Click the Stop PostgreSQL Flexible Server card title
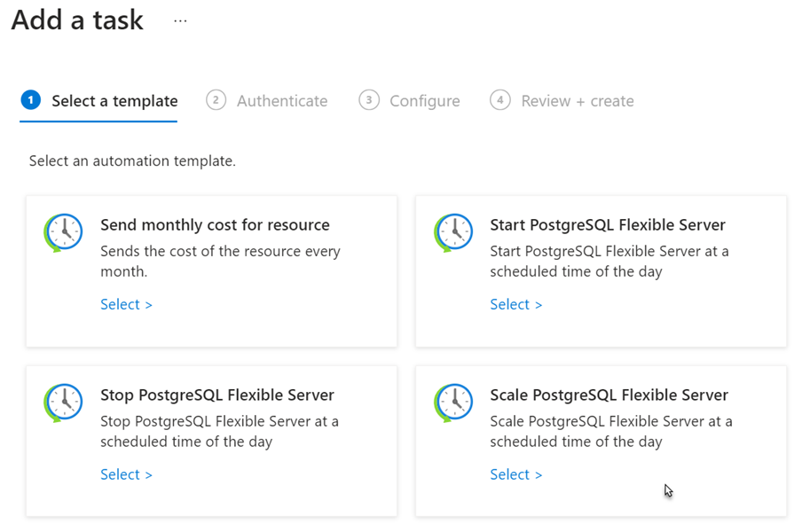This screenshot has height=532, width=810. 217,395
